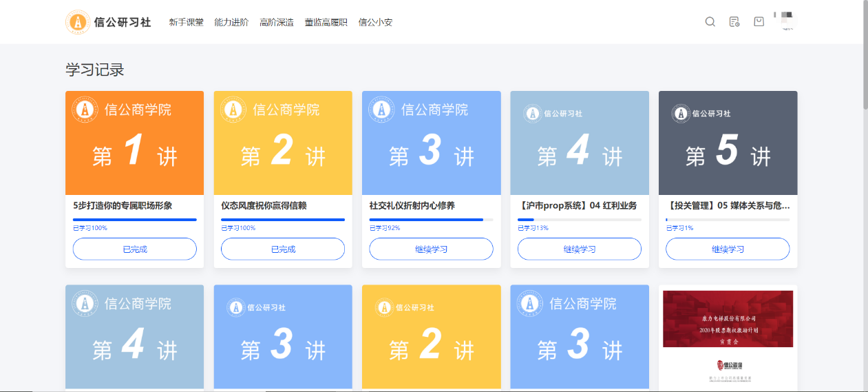
Task: Click progress bar of 04 红利业务 course
Action: tap(580, 220)
